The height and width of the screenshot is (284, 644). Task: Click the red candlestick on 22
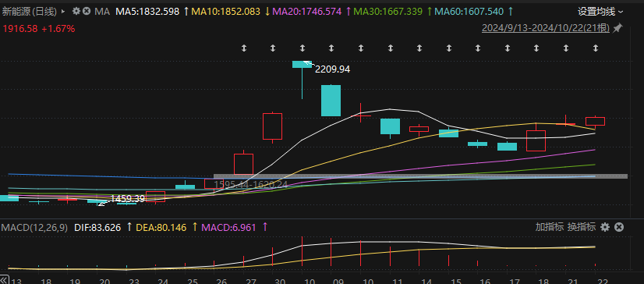[595, 121]
